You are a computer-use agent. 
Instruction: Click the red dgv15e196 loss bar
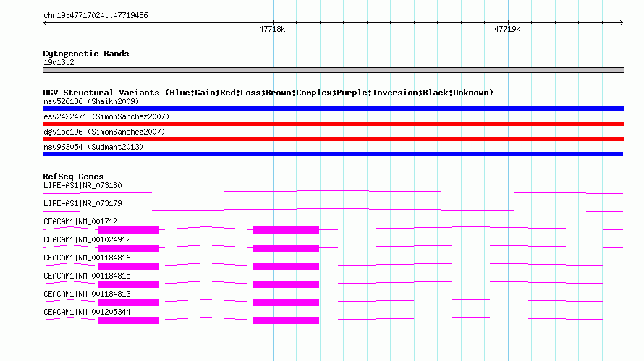(333, 139)
